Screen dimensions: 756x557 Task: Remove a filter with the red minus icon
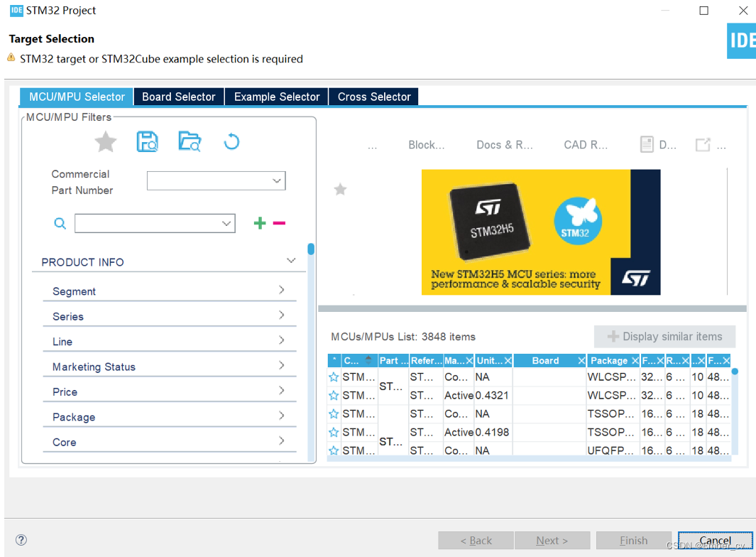point(279,223)
